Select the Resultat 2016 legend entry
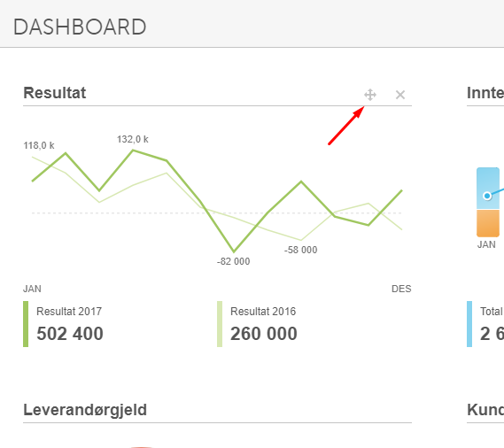The image size is (504, 448). click(263, 312)
